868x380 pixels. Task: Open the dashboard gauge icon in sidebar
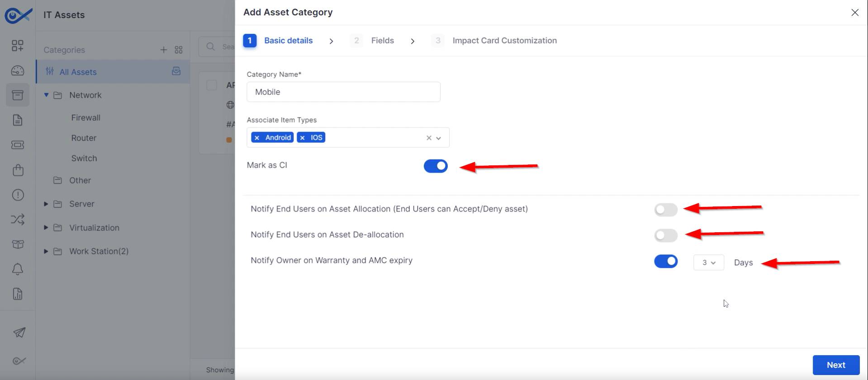[x=18, y=70]
